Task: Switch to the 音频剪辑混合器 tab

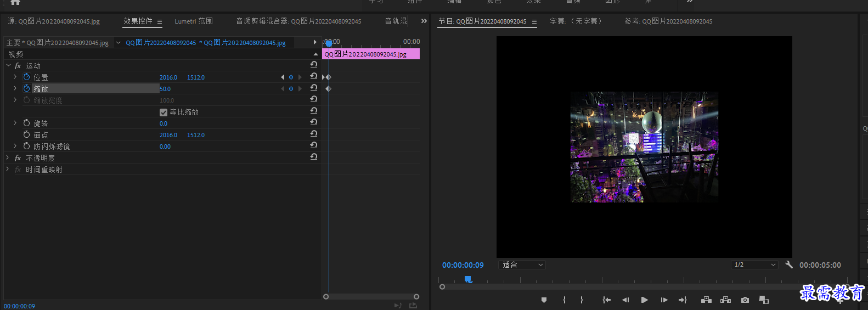Action: 298,21
